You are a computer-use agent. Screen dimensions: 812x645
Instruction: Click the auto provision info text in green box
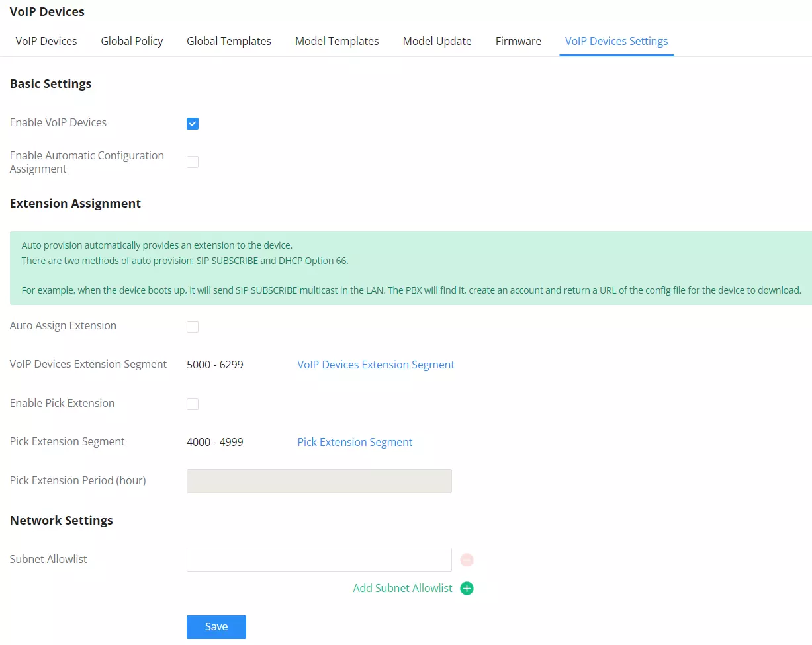tap(411, 268)
